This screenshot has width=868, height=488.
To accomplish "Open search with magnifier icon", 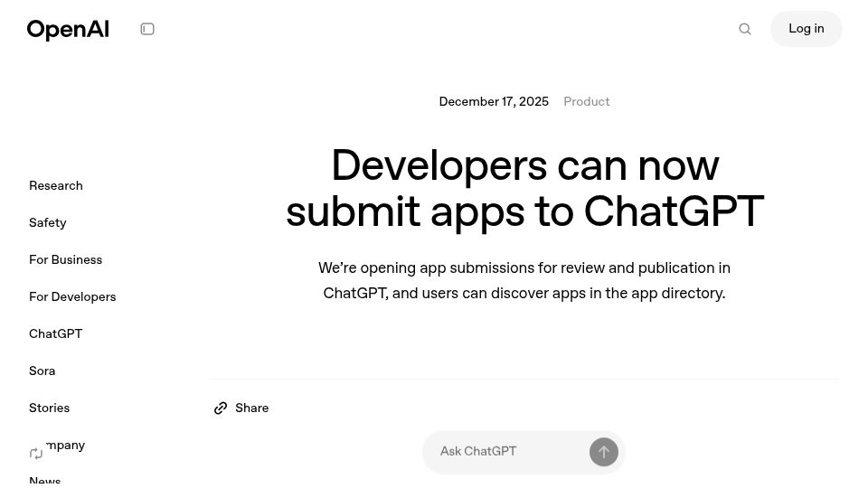I will [745, 29].
